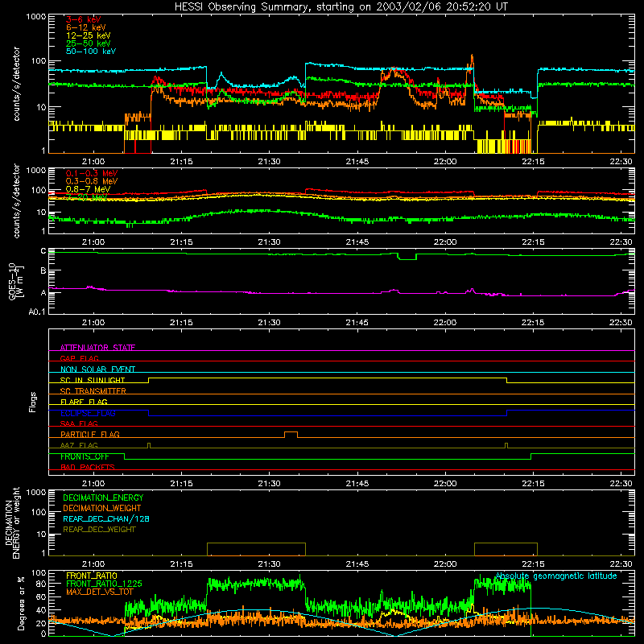Select the MAX_DET_VS_TOT legend label
Viewport: 644px width, 644px height.
point(100,592)
